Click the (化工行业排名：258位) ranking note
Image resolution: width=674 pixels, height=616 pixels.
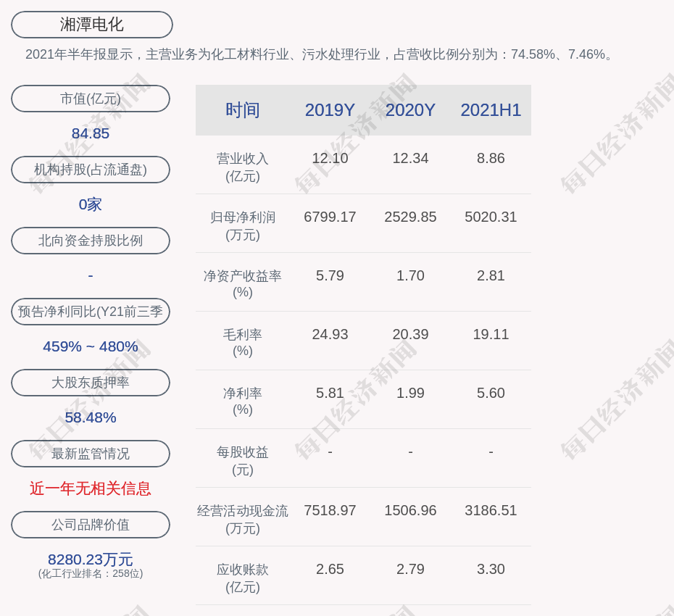[91, 574]
